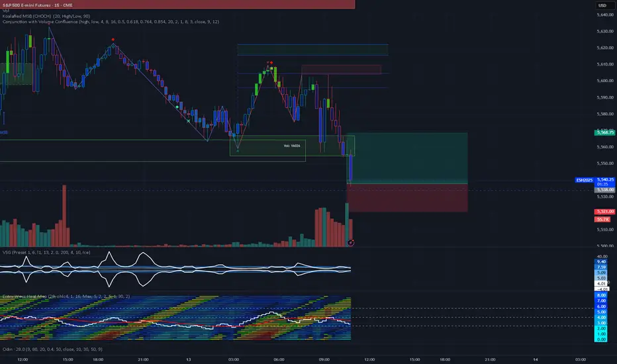
Task: Click the tall red volume bar near 15:00
Action: 64,216
